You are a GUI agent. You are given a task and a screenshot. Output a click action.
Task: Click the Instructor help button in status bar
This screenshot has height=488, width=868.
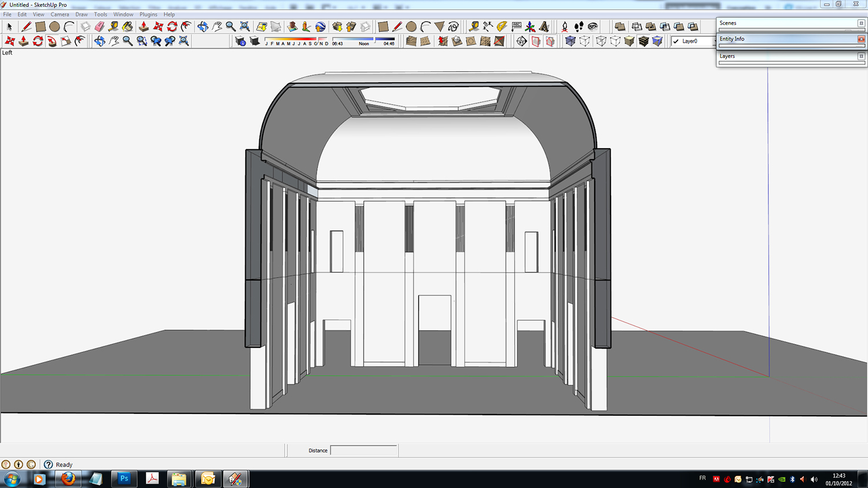[x=49, y=464]
